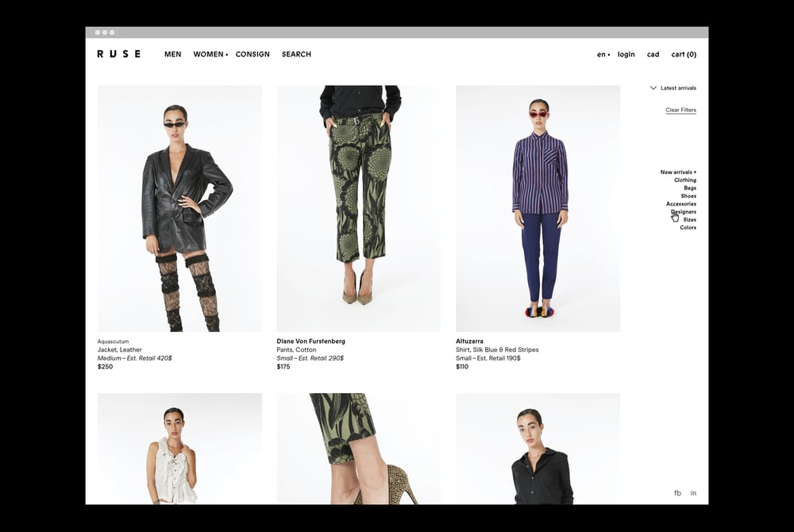
Task: Expand the Clothing filter
Action: [685, 180]
